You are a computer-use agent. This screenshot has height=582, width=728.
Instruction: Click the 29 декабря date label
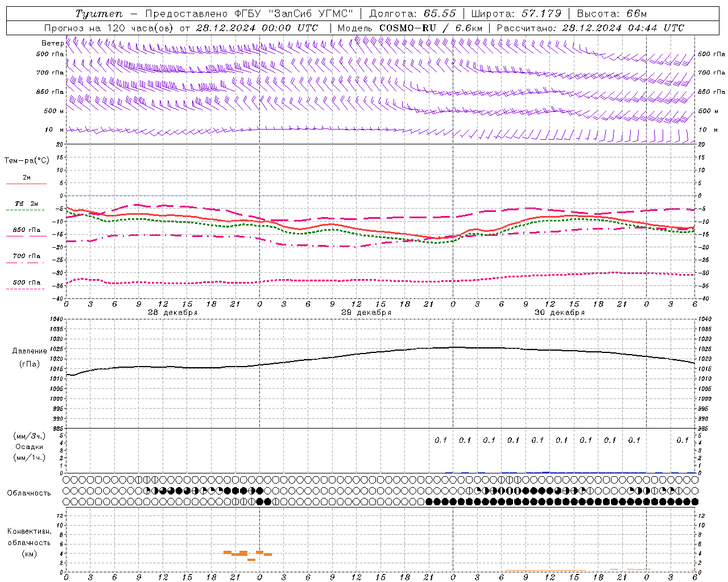(x=366, y=313)
